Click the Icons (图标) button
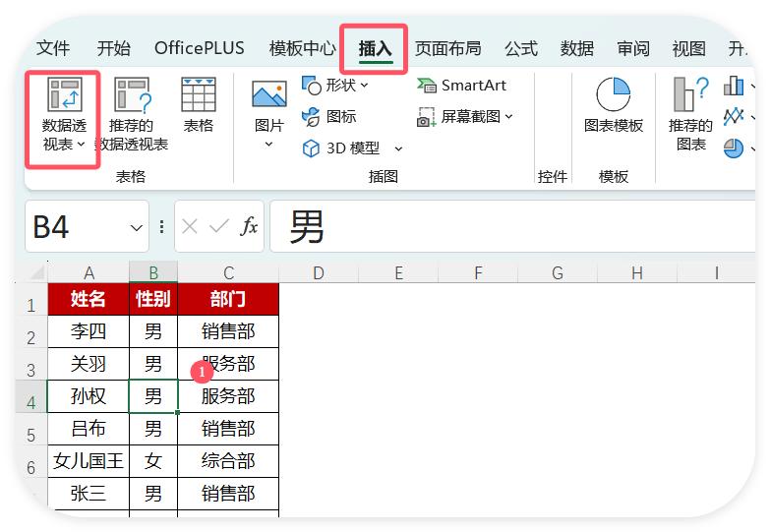Image resolution: width=770 pixels, height=532 pixels. [329, 117]
